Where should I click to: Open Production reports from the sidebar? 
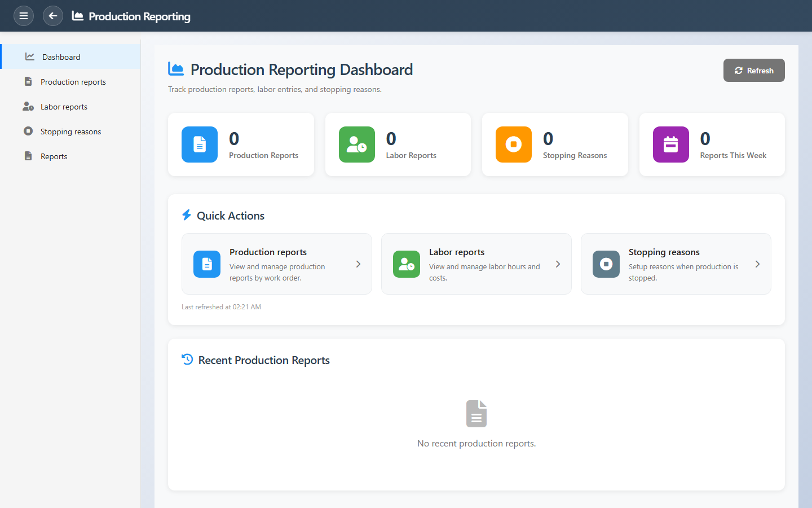[x=73, y=82]
